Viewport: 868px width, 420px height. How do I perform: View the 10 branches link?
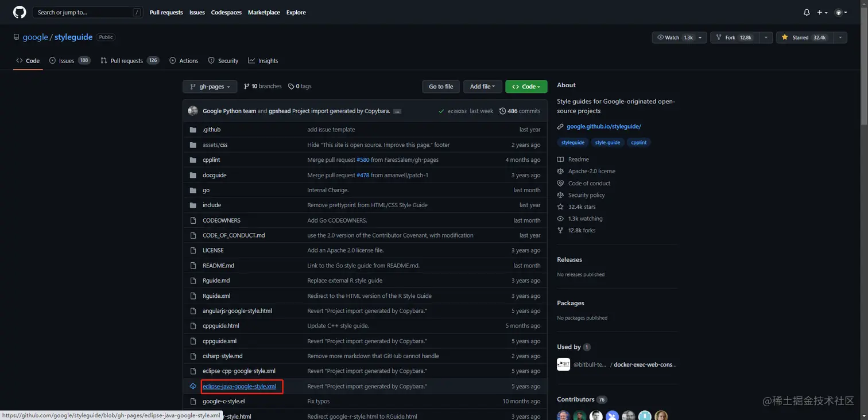coord(263,86)
